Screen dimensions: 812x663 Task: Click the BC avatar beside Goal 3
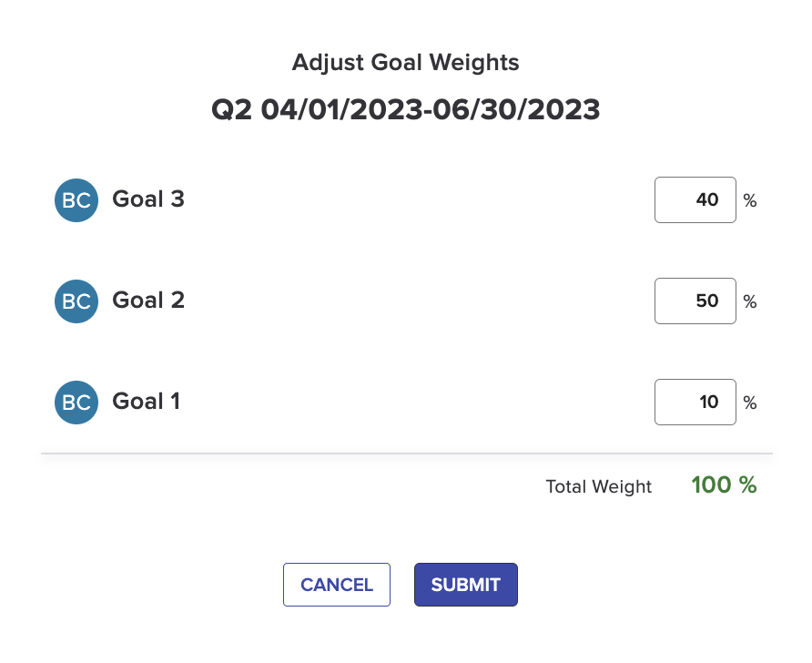coord(76,200)
